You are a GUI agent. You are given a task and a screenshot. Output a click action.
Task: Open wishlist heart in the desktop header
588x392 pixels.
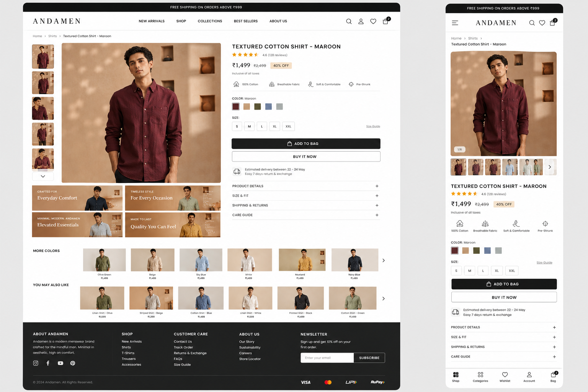tap(373, 21)
